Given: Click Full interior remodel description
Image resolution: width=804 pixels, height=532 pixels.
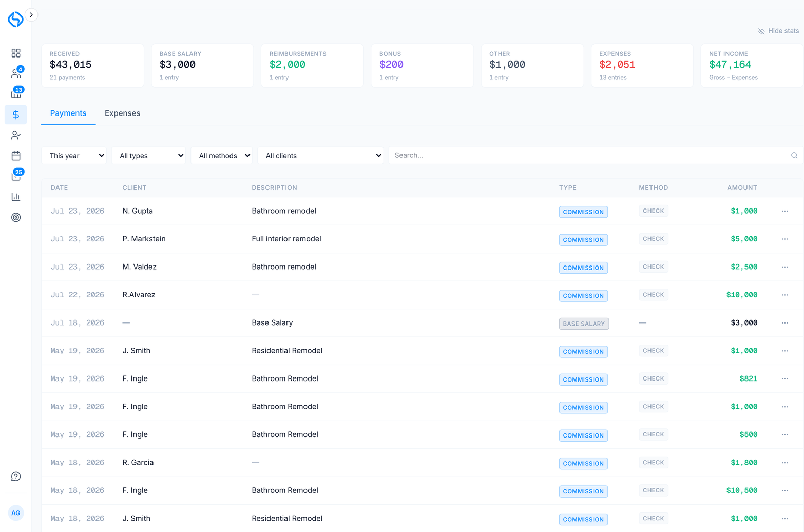Looking at the screenshot, I should pyautogui.click(x=286, y=239).
